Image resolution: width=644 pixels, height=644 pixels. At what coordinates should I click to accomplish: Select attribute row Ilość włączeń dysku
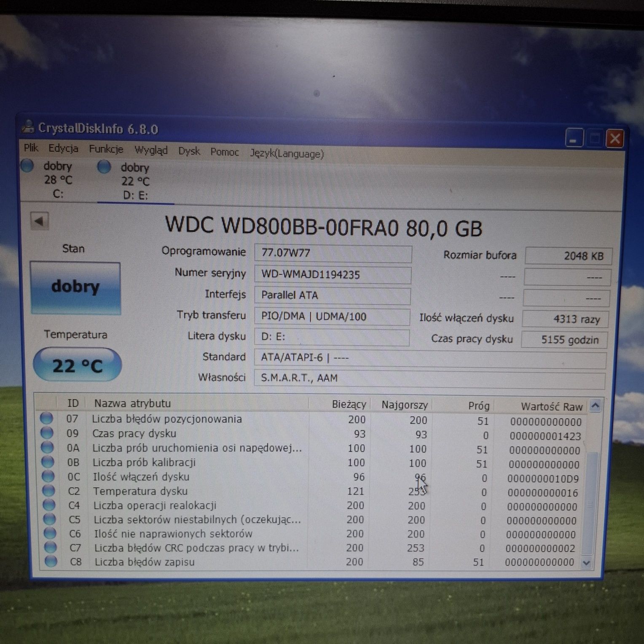click(x=312, y=478)
